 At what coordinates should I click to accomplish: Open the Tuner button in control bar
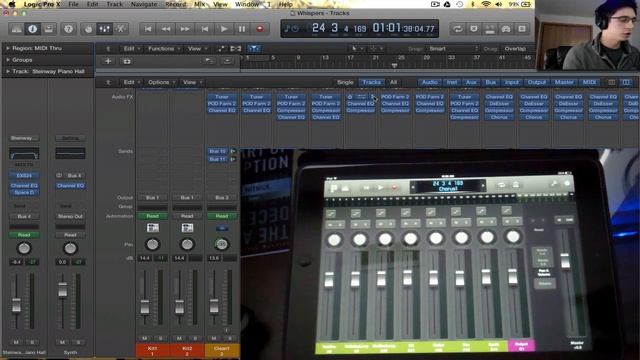point(490,29)
